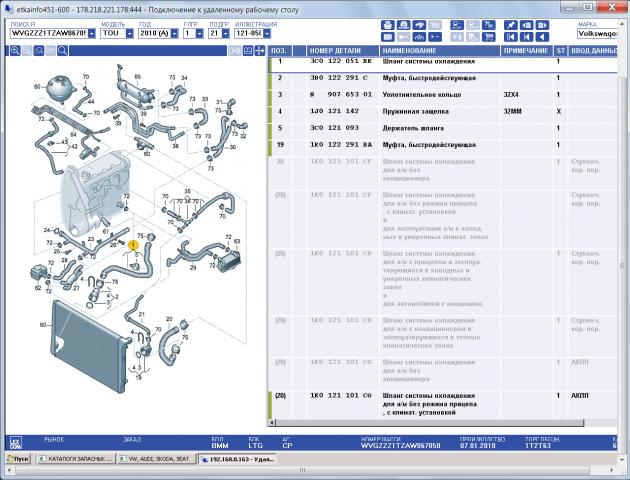Jump to first with the double-bar arrow
This screenshot has width=630, height=480.
coord(511,37)
